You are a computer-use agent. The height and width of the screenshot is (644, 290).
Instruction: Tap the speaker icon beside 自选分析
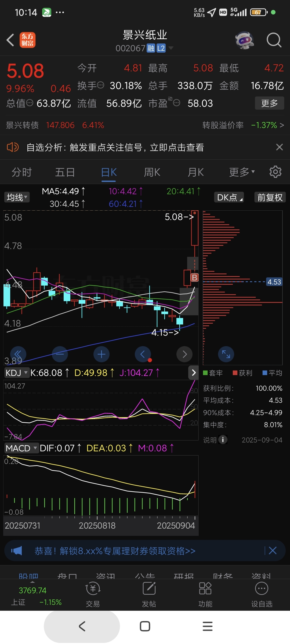(x=13, y=147)
